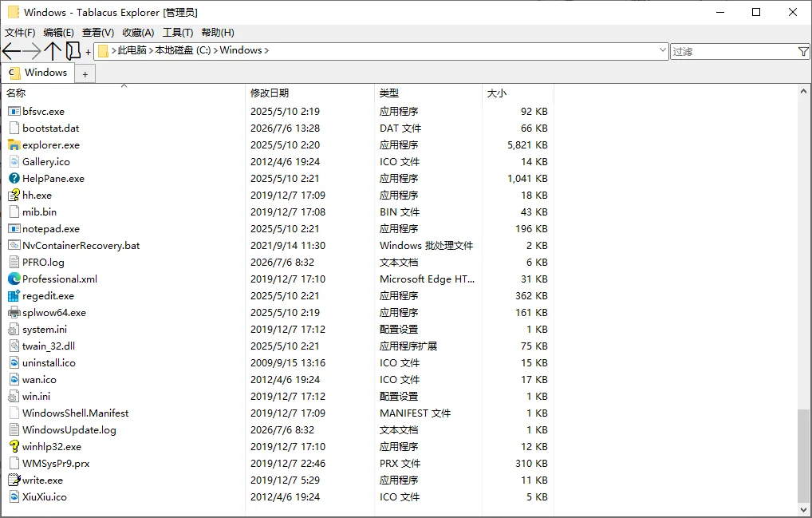Select the wan.ico file name
Viewport: 812px width, 518px height.
(39, 380)
